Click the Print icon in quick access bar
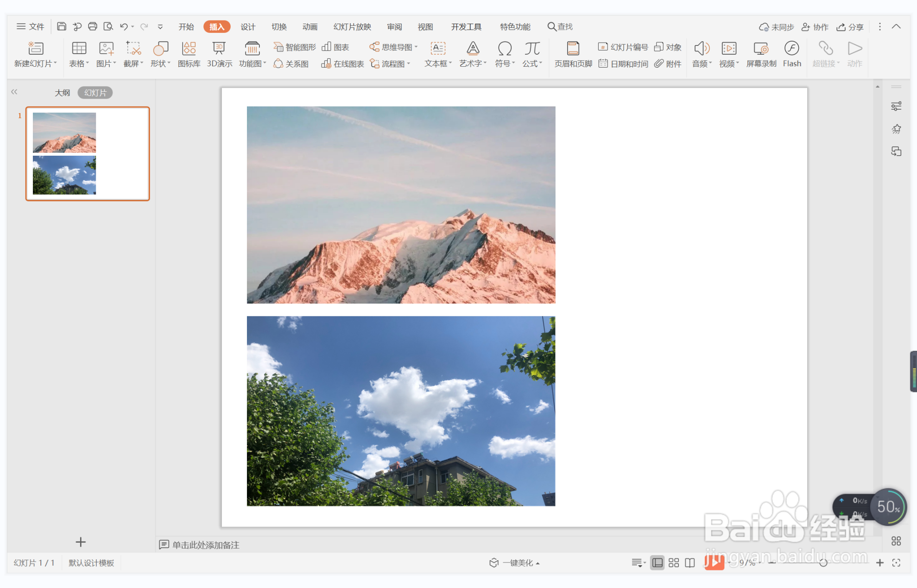The height and width of the screenshot is (588, 917). (93, 26)
